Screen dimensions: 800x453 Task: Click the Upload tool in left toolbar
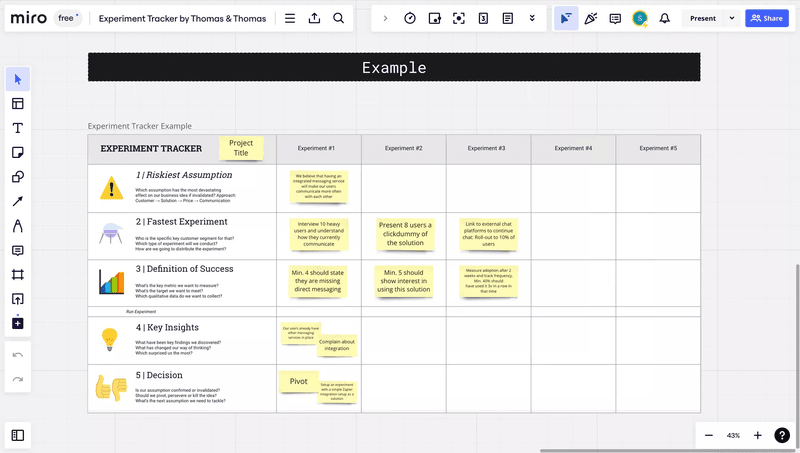point(18,299)
